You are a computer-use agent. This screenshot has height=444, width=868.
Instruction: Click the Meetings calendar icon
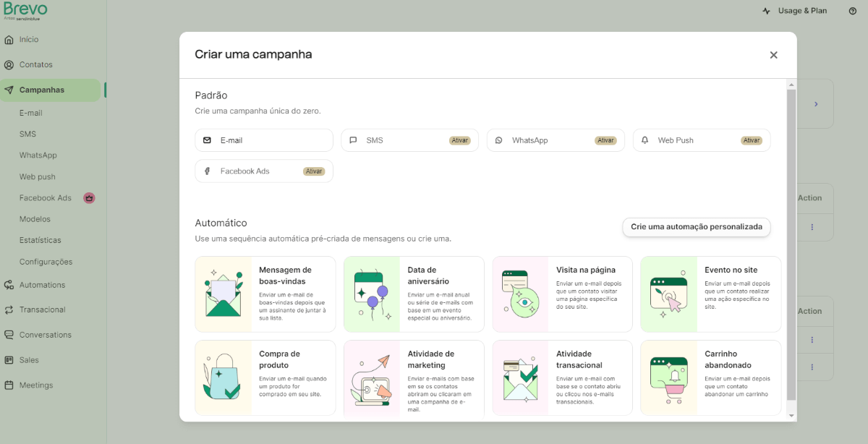coord(9,385)
